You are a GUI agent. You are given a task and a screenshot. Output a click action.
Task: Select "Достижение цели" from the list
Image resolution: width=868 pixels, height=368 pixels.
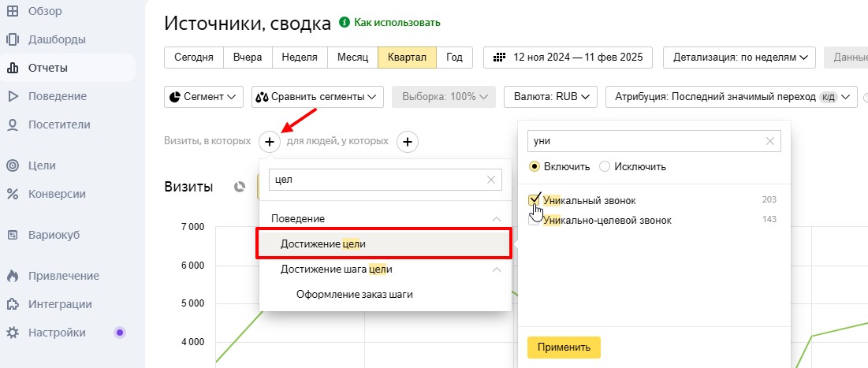coord(323,244)
